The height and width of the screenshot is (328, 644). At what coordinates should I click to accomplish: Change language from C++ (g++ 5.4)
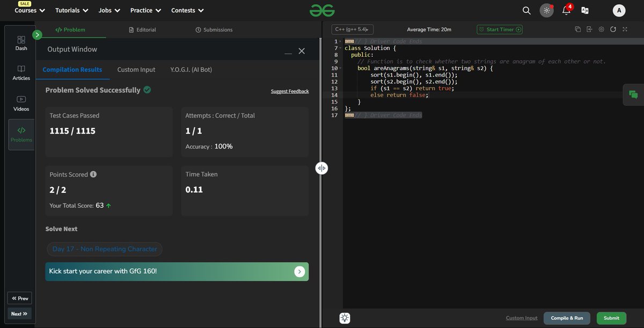[352, 29]
